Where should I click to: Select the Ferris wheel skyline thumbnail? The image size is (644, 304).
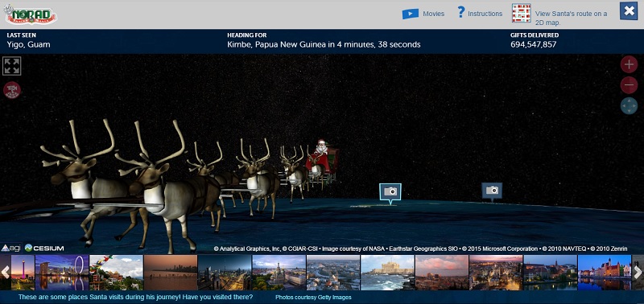tap(62, 273)
